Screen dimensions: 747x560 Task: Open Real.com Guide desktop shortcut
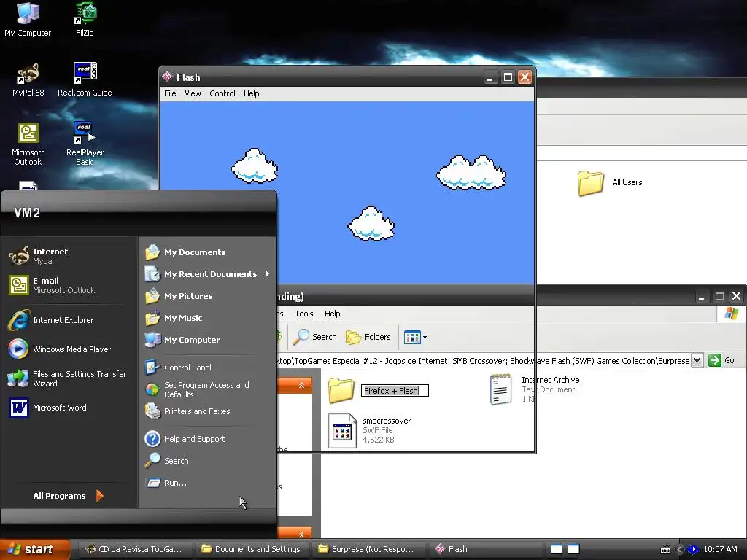[x=85, y=79]
